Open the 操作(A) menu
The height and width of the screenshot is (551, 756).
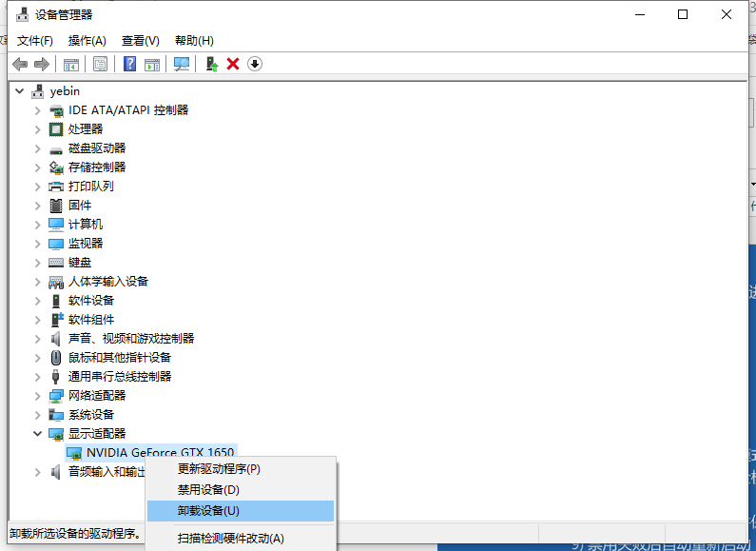click(87, 41)
